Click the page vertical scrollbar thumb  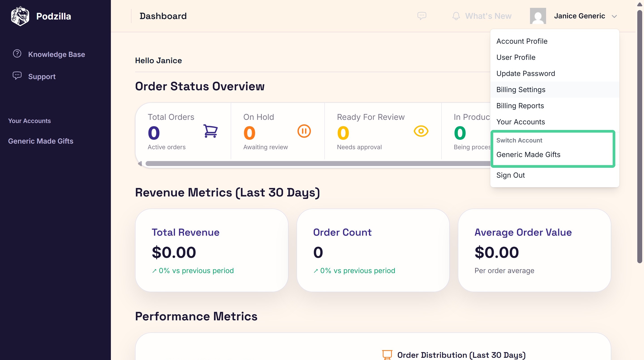pyautogui.click(x=640, y=136)
